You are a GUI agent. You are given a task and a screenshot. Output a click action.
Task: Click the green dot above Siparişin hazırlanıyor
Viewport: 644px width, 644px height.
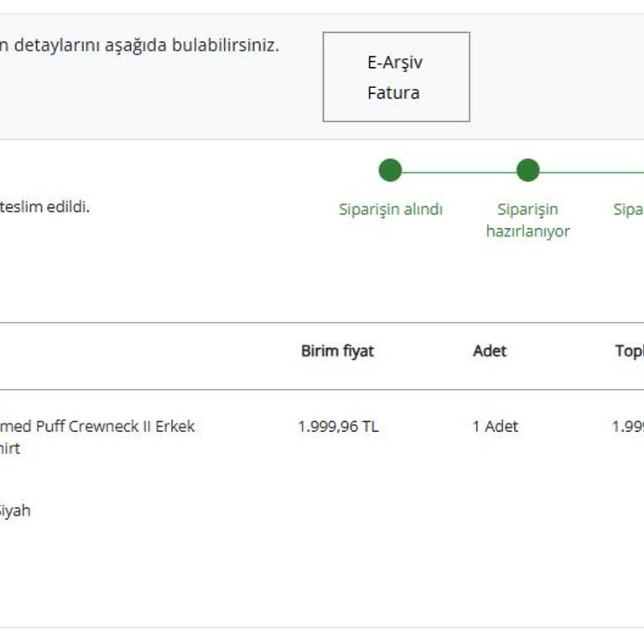click(527, 170)
